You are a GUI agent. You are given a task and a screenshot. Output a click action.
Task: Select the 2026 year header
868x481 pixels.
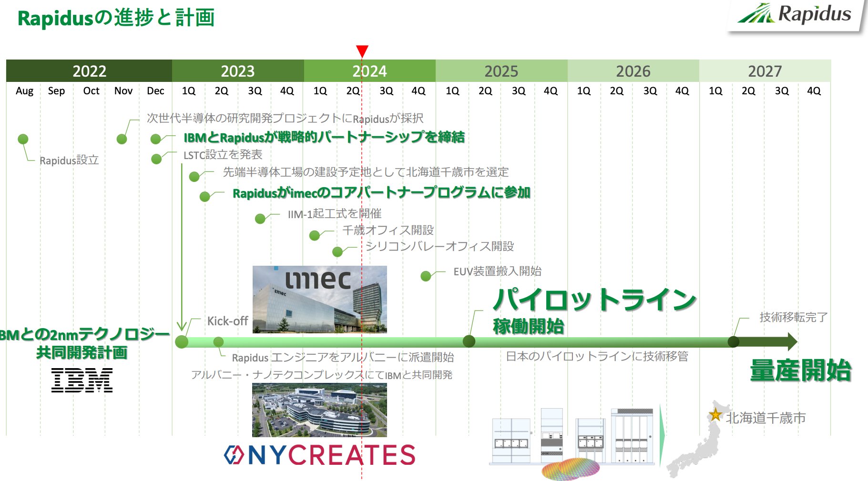tap(633, 71)
